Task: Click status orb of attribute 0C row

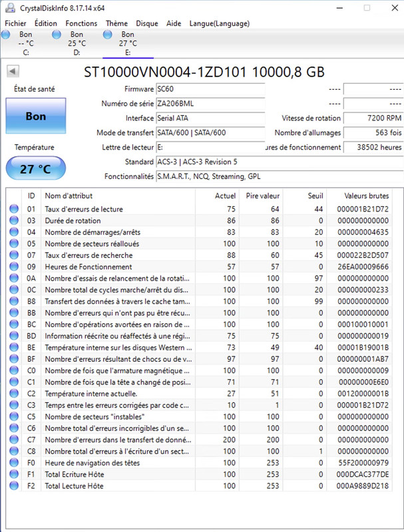Action: 14,290
